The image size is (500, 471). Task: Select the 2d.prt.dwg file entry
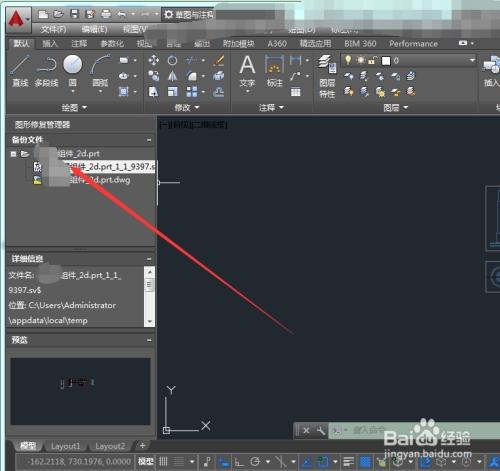point(82,180)
